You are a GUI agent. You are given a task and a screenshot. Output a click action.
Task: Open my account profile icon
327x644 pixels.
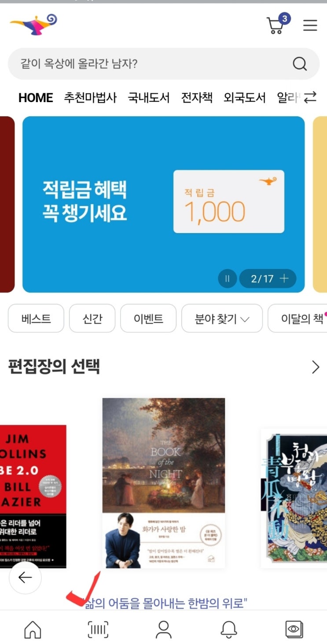(164, 629)
